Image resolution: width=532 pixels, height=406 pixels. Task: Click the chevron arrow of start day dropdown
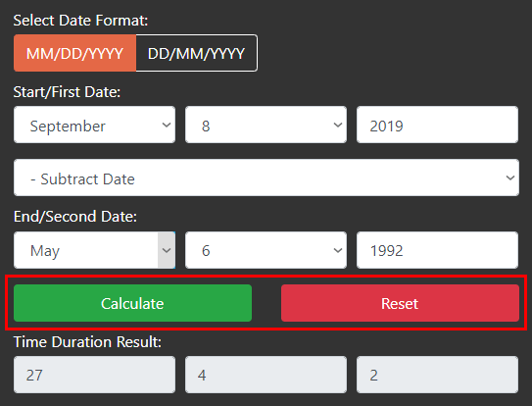[338, 125]
